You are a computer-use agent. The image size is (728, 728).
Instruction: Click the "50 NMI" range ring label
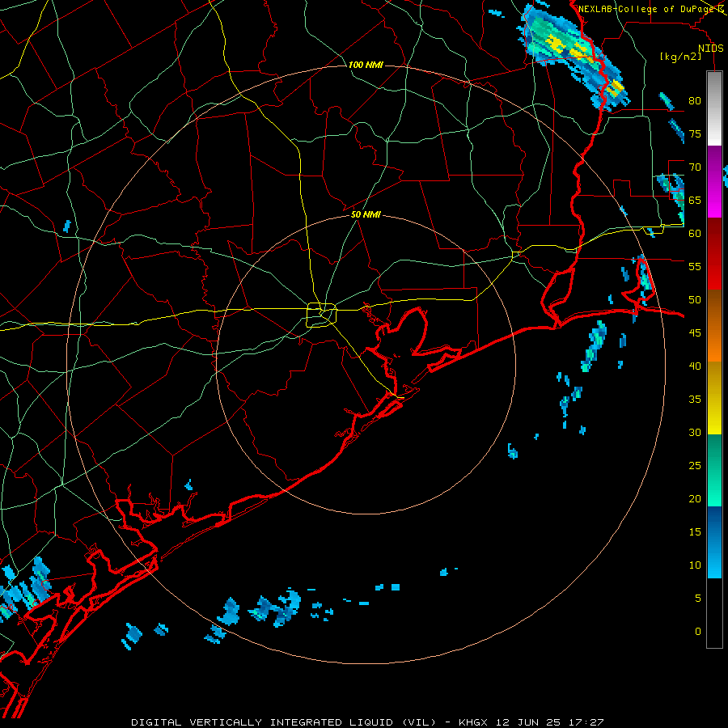pyautogui.click(x=366, y=214)
